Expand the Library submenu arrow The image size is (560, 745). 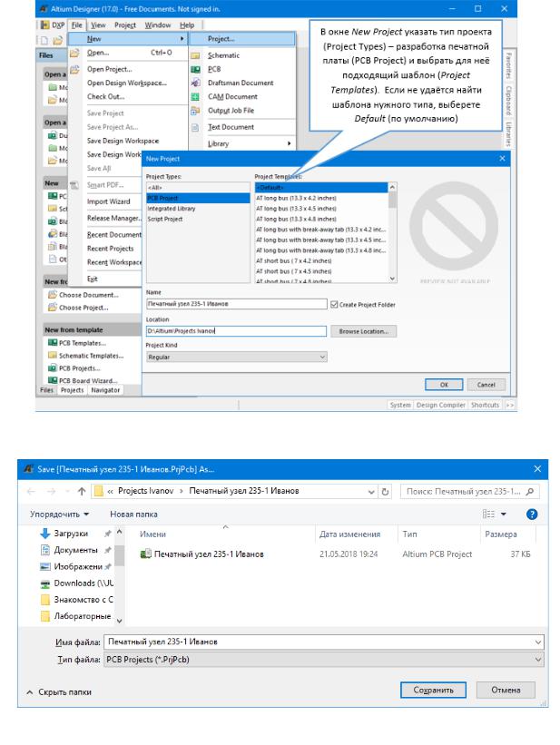[x=289, y=143]
